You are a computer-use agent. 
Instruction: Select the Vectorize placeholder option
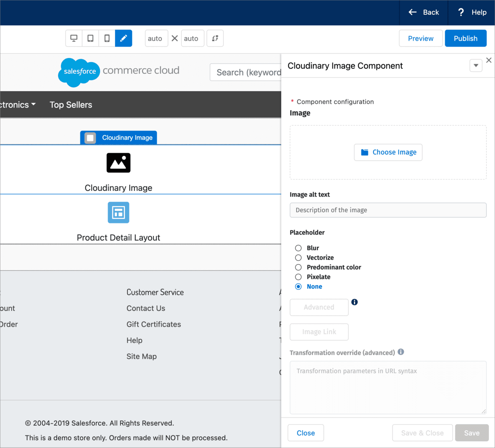pos(298,258)
